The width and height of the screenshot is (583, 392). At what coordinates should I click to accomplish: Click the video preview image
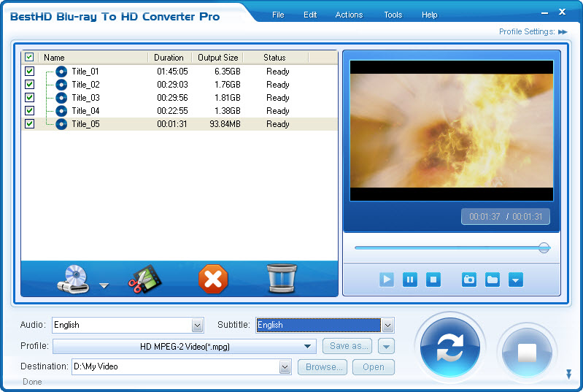tap(452, 131)
